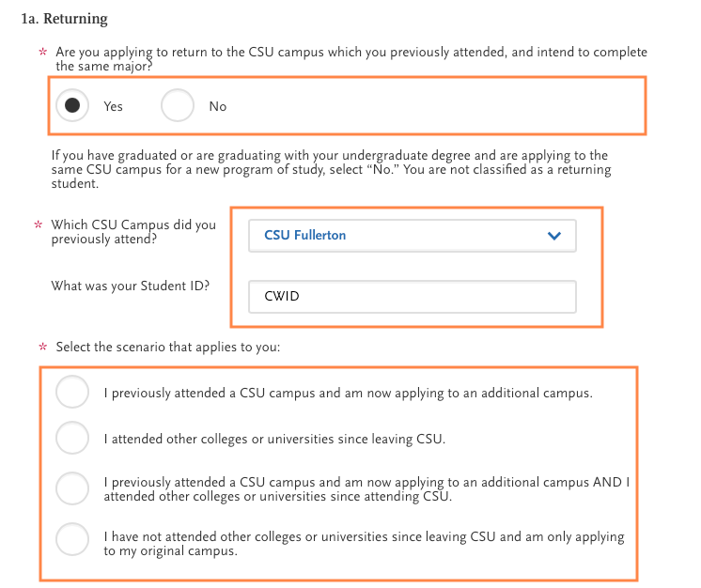
Task: Click the "1a. Returning" section heading
Action: pyautogui.click(x=65, y=18)
